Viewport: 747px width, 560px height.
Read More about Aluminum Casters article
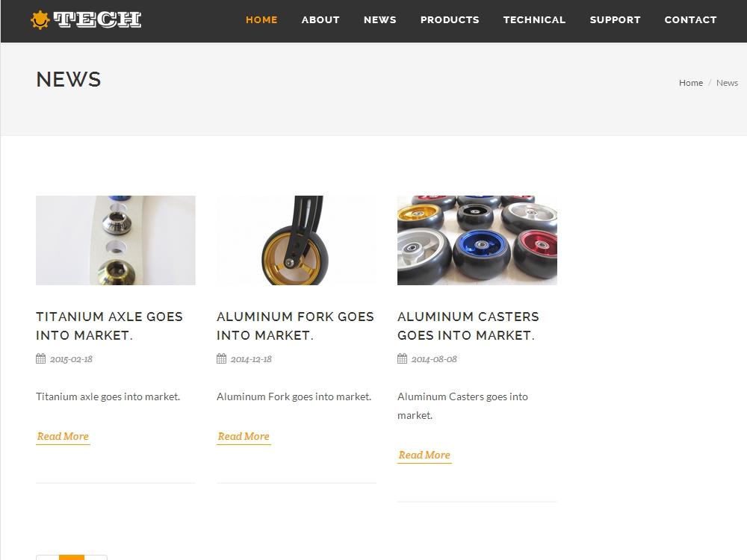(x=424, y=455)
